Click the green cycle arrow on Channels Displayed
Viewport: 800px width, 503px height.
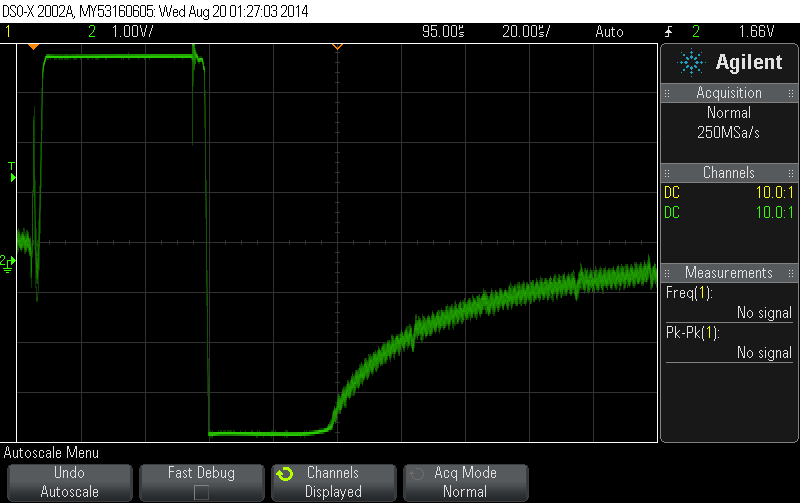click(x=285, y=474)
